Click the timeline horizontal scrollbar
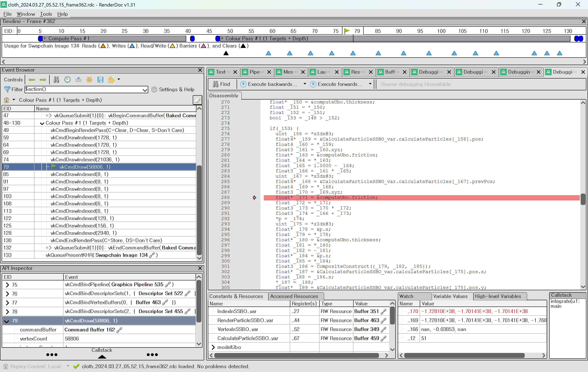588x372 pixels. (294, 62)
